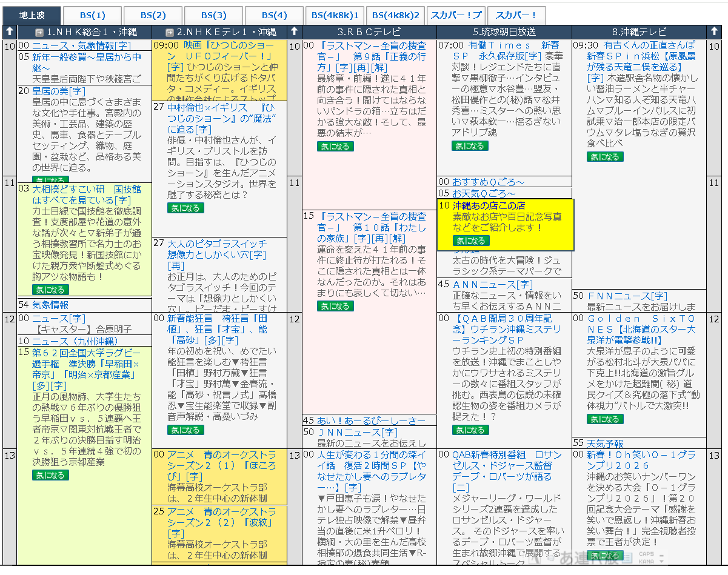Open the ＦＮＮニュース program link
Image resolution: width=728 pixels, height=575 pixels.
(627, 296)
